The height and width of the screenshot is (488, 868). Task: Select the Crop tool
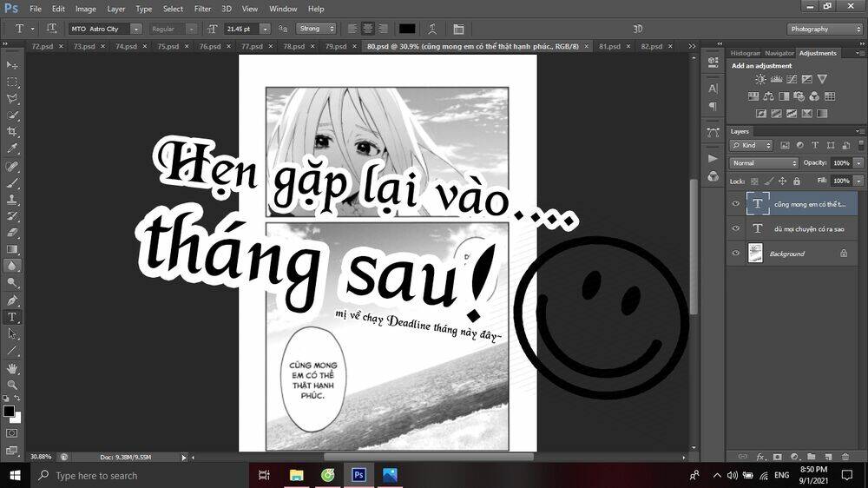click(12, 132)
